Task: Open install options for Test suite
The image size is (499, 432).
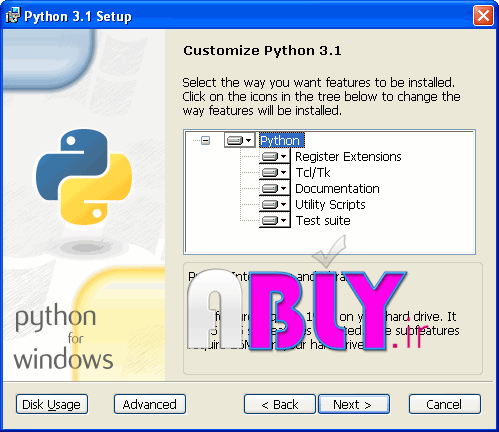Action: pos(275,220)
